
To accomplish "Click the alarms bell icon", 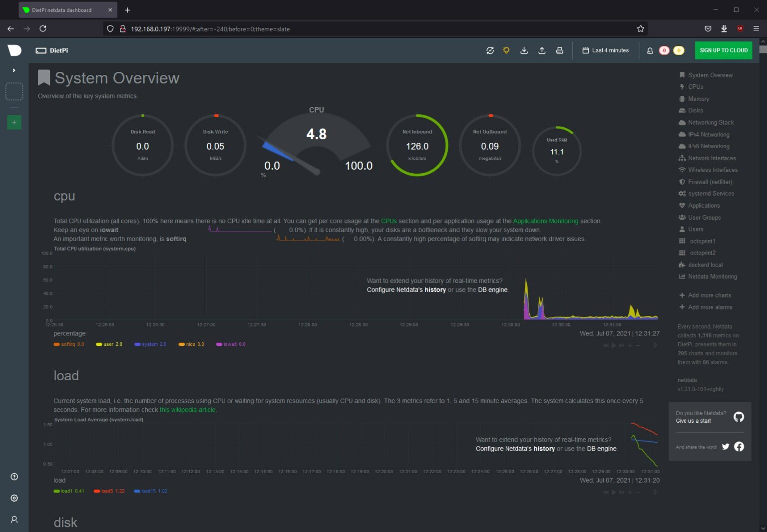I will (x=650, y=50).
